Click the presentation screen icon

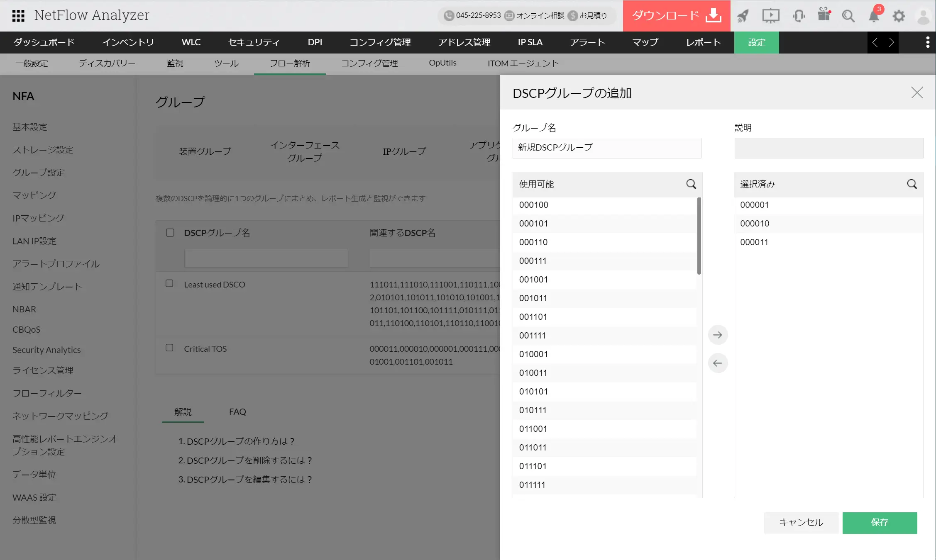click(x=770, y=16)
